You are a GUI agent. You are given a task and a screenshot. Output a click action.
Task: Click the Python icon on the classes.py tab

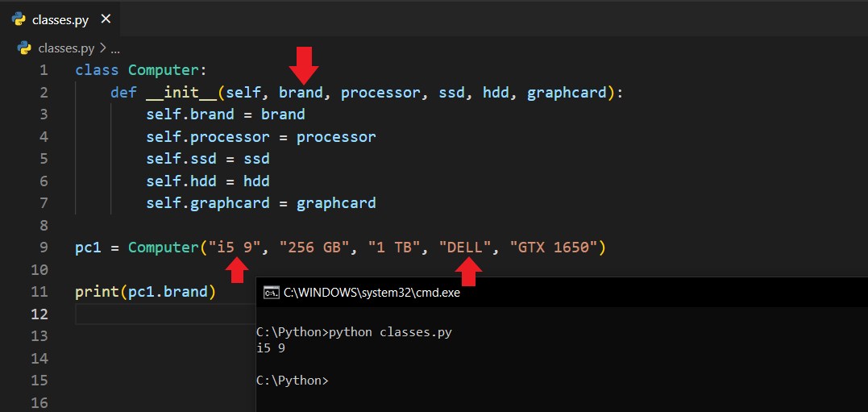coord(19,19)
